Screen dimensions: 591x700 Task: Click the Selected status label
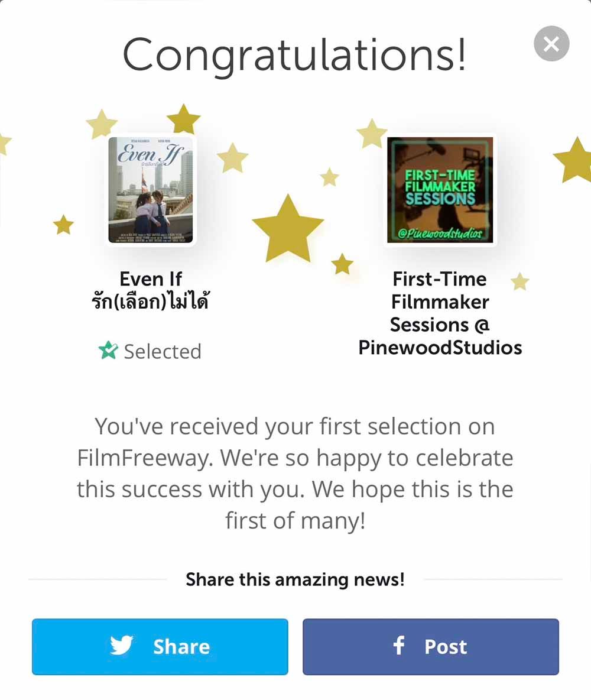163,351
